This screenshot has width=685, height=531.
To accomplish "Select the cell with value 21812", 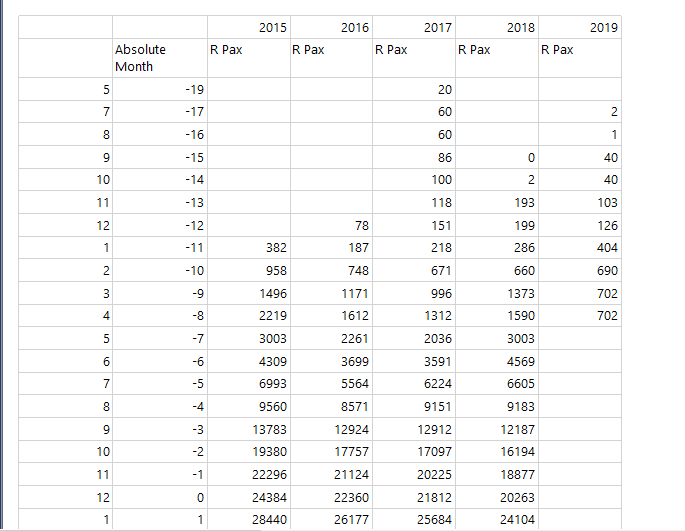I will point(414,497).
